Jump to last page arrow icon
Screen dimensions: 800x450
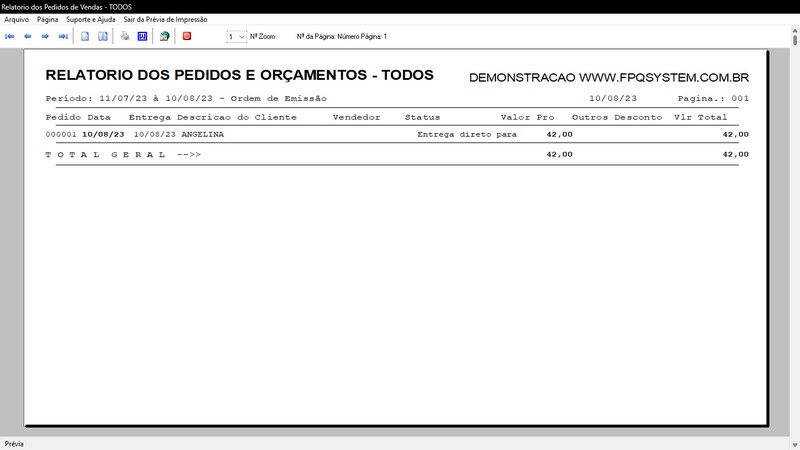click(x=63, y=36)
